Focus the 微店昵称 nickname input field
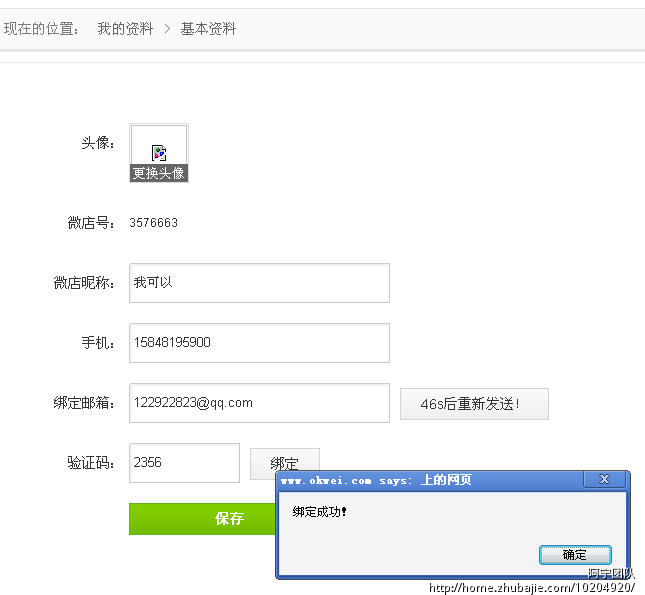Image resolution: width=645 pixels, height=595 pixels. click(x=259, y=283)
